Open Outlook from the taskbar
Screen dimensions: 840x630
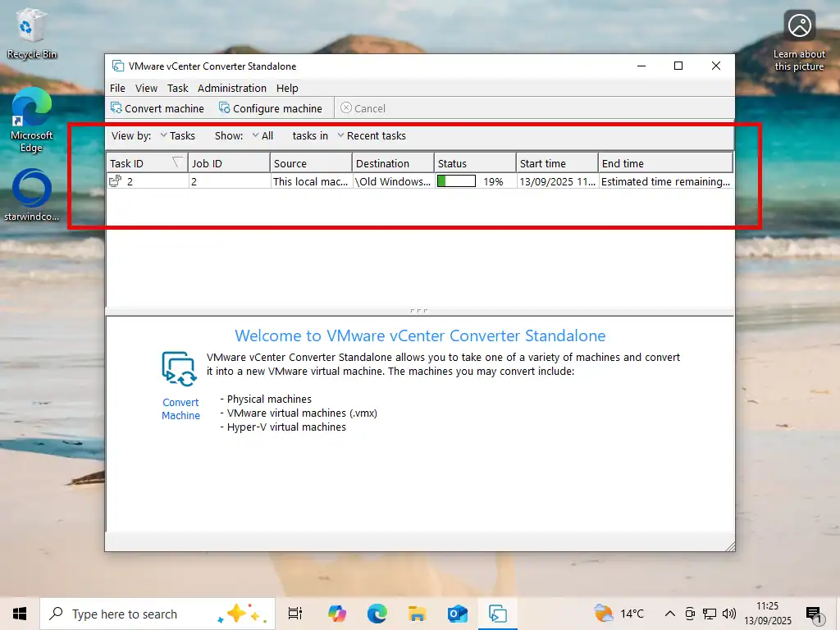tap(458, 614)
